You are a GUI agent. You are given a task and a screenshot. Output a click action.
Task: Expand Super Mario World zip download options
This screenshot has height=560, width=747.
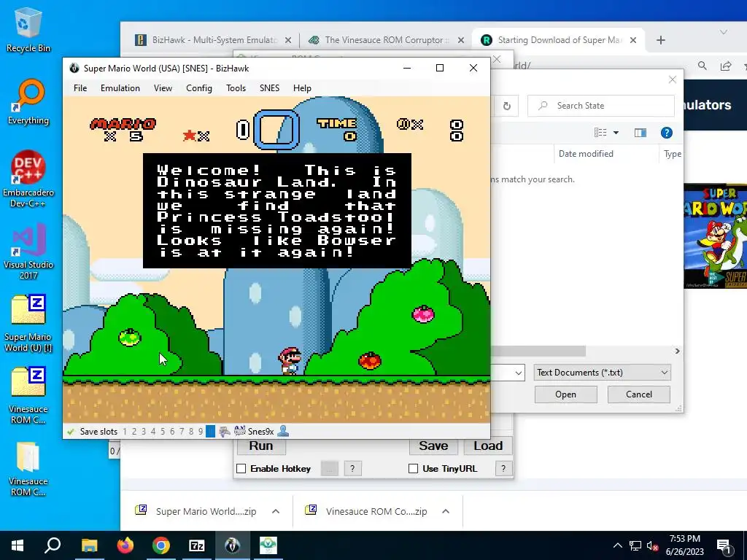[275, 511]
